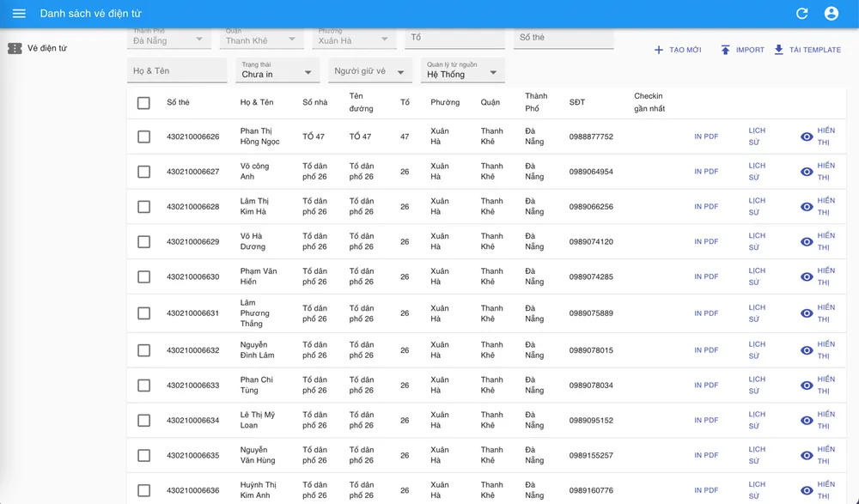
Task: Select checkbox for Nguyễn Đình Lâm row
Action: pos(143,350)
